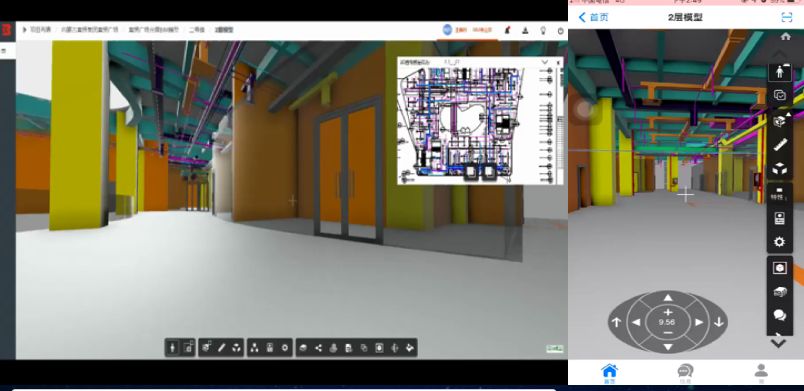
Task: Activate first-person walk mode in mobile sidebar
Action: tap(779, 72)
